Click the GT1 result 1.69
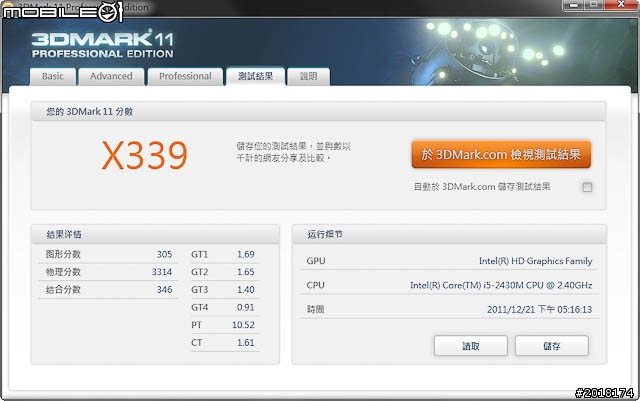640x401 pixels. pos(246,254)
